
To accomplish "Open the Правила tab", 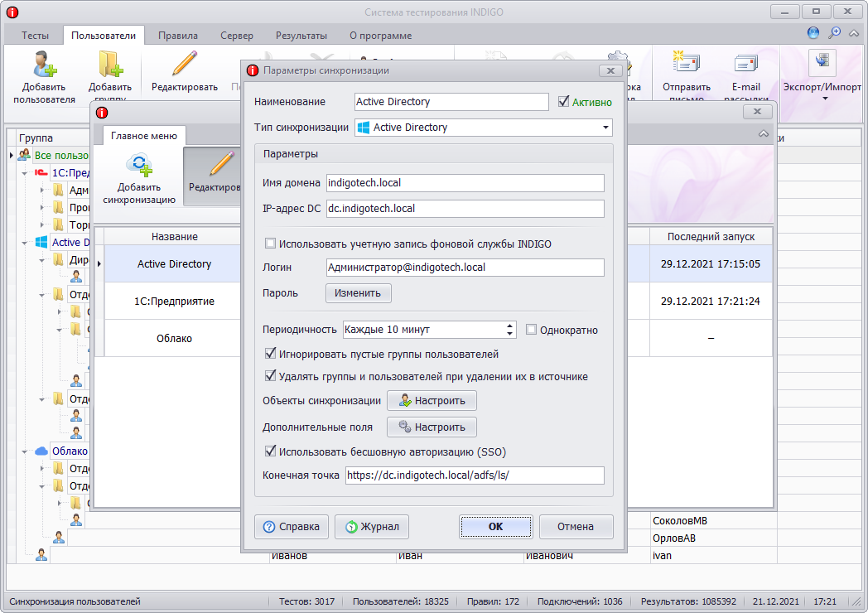I will click(x=178, y=36).
